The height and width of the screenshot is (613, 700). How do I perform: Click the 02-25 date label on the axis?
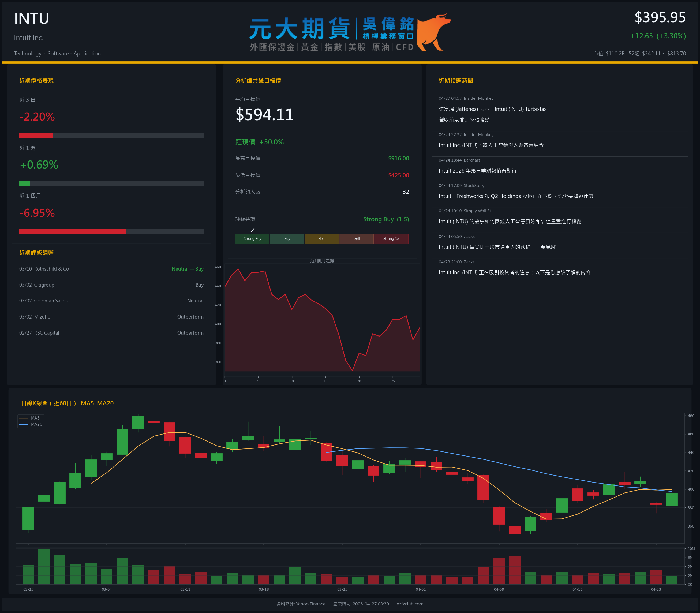click(x=28, y=589)
